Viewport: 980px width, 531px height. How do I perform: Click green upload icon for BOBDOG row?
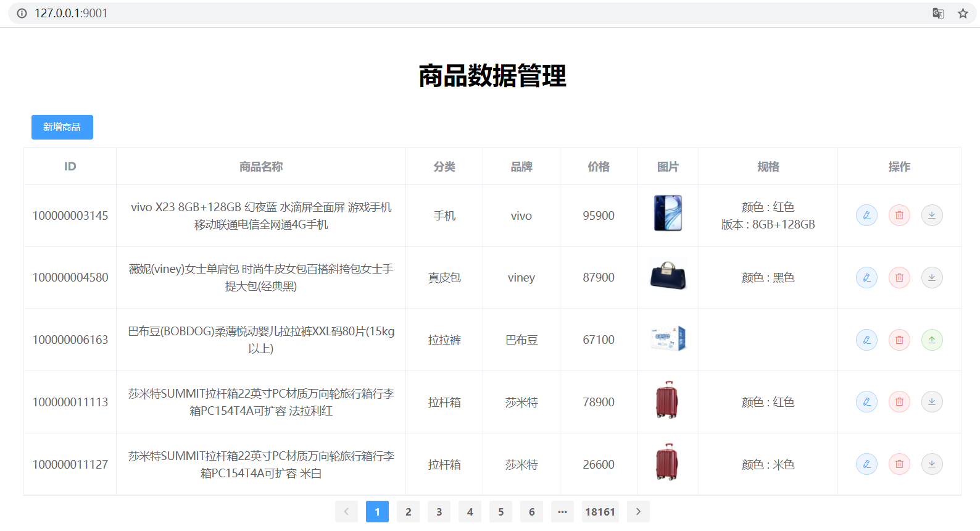pos(932,340)
